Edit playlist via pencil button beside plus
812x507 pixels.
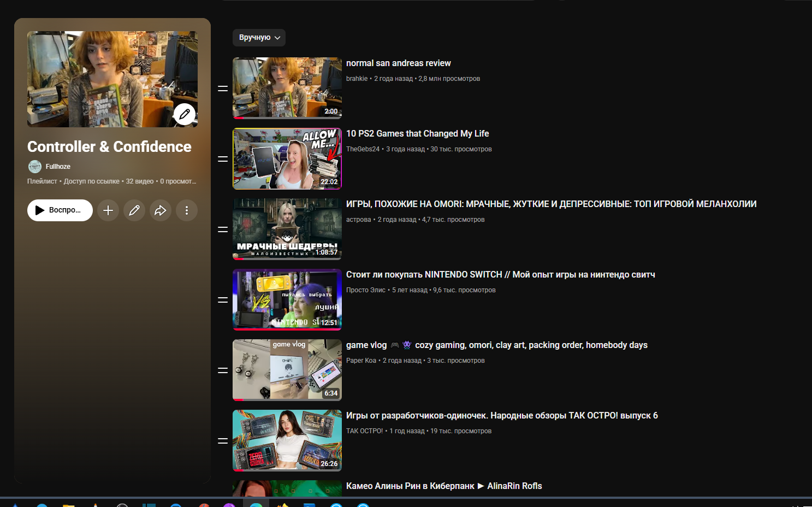click(134, 210)
